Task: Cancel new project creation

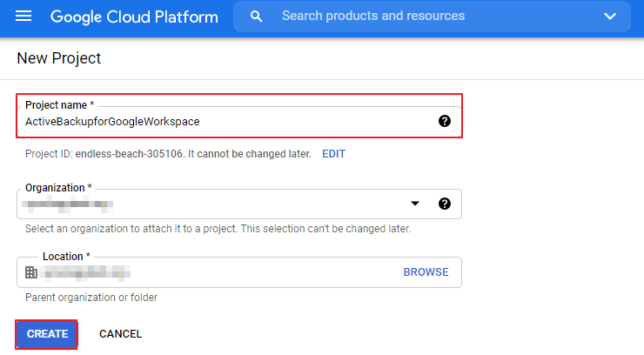Action: tap(120, 334)
